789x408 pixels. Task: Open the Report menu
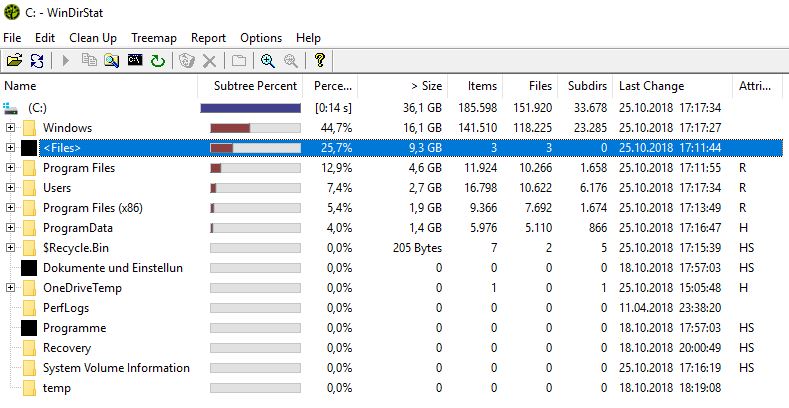[208, 38]
